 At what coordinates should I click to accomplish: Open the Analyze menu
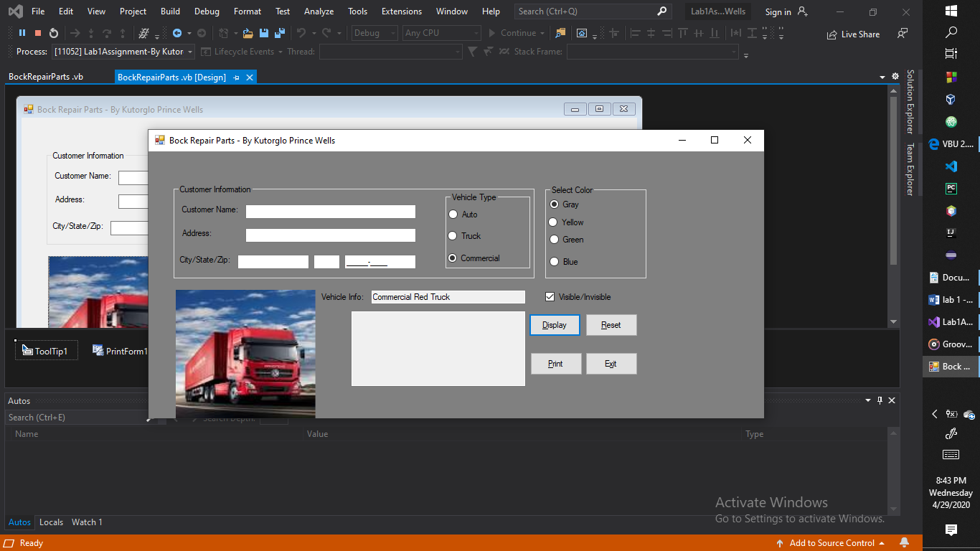tap(319, 11)
